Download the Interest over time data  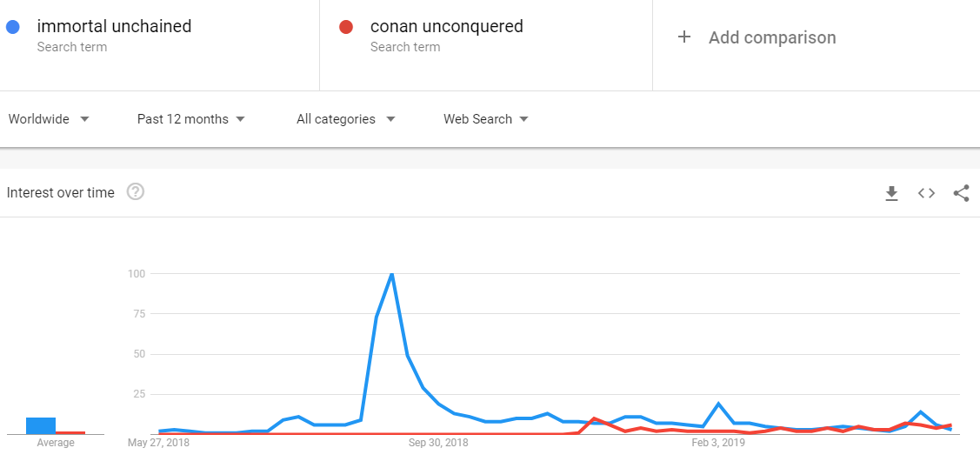pyautogui.click(x=891, y=193)
